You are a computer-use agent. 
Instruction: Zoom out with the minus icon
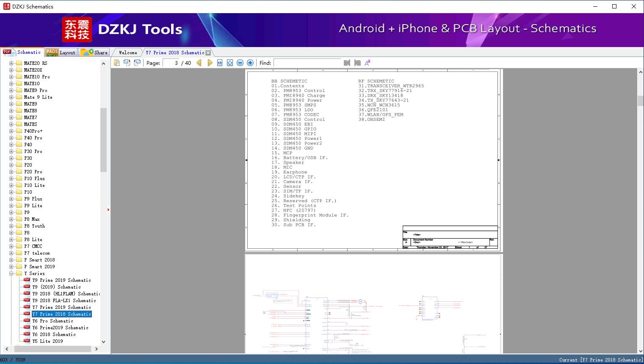[x=240, y=63]
